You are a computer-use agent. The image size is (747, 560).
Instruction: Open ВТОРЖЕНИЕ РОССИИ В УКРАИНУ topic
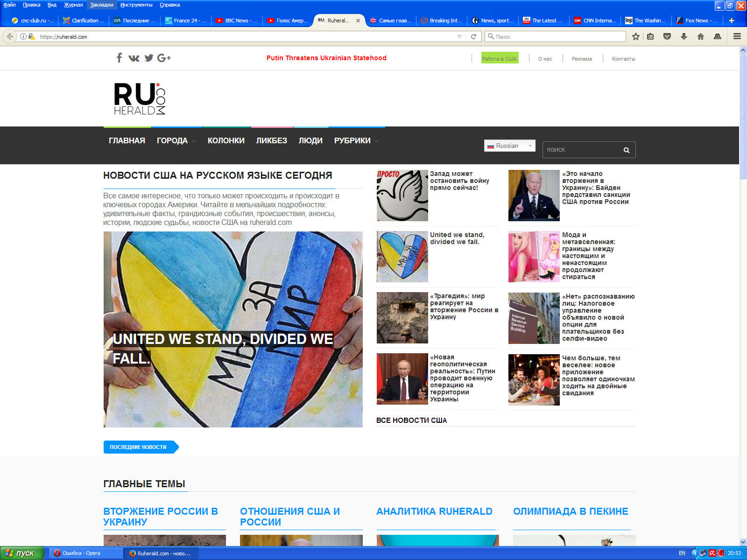click(161, 517)
